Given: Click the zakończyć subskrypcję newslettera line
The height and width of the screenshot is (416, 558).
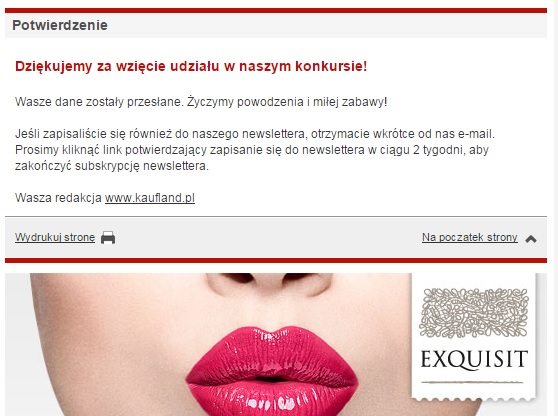Looking at the screenshot, I should pyautogui.click(x=112, y=166).
